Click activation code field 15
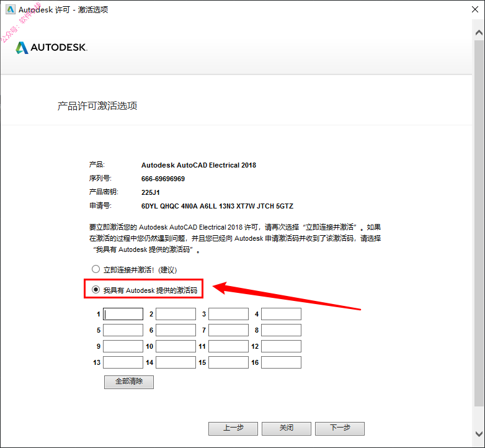The height and width of the screenshot is (448, 485). pyautogui.click(x=229, y=362)
